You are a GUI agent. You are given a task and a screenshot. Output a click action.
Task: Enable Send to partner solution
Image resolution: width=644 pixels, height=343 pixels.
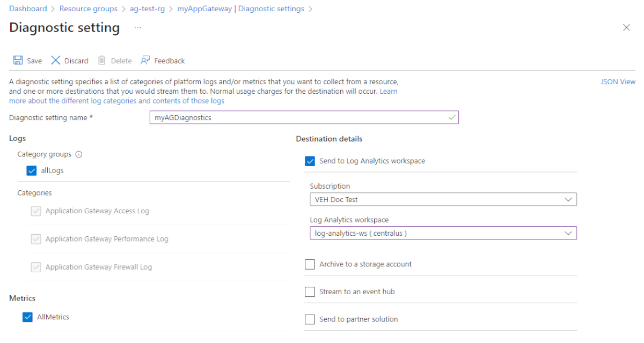click(x=310, y=319)
